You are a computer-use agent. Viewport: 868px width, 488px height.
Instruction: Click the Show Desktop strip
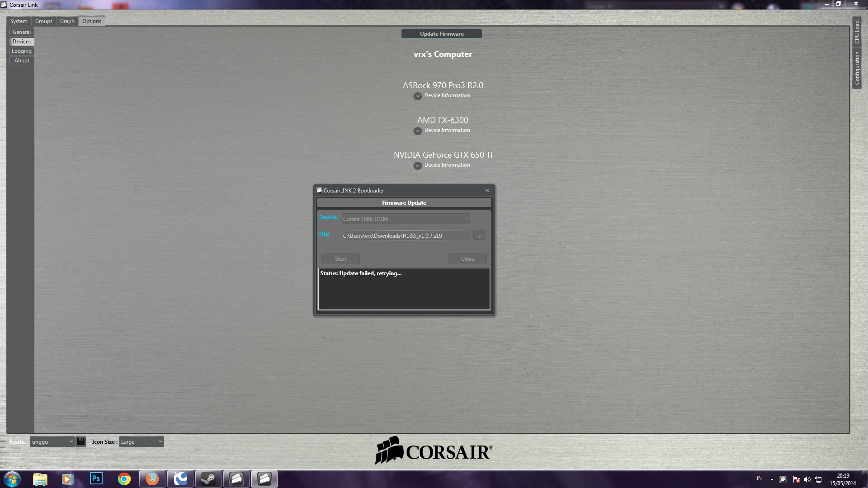tap(865, 479)
